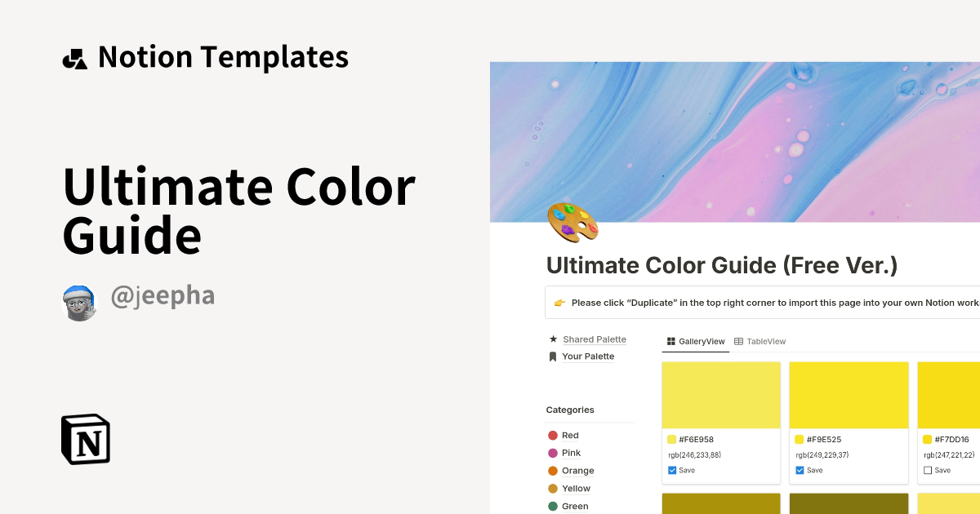Screen dimensions: 980x514
Task: Click the bookmark icon beside Your Palette
Action: (x=552, y=356)
